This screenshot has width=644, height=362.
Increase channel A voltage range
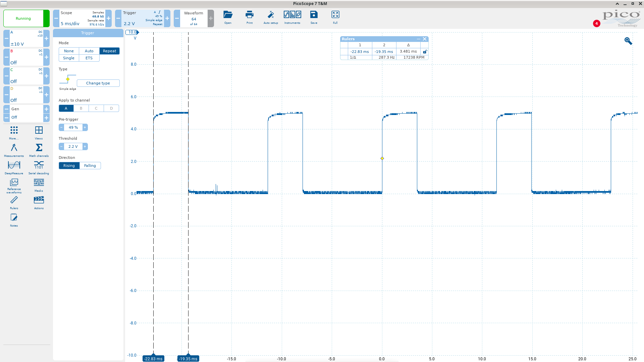(46, 38)
